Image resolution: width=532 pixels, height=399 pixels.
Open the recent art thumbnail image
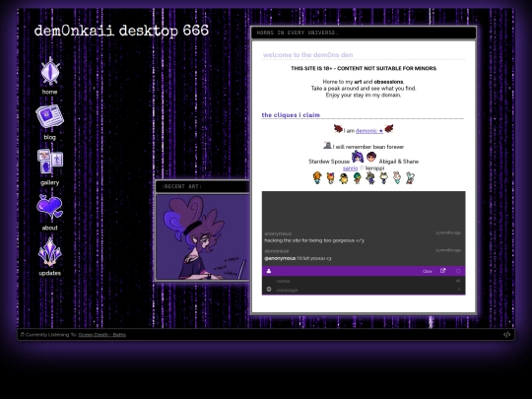point(203,236)
